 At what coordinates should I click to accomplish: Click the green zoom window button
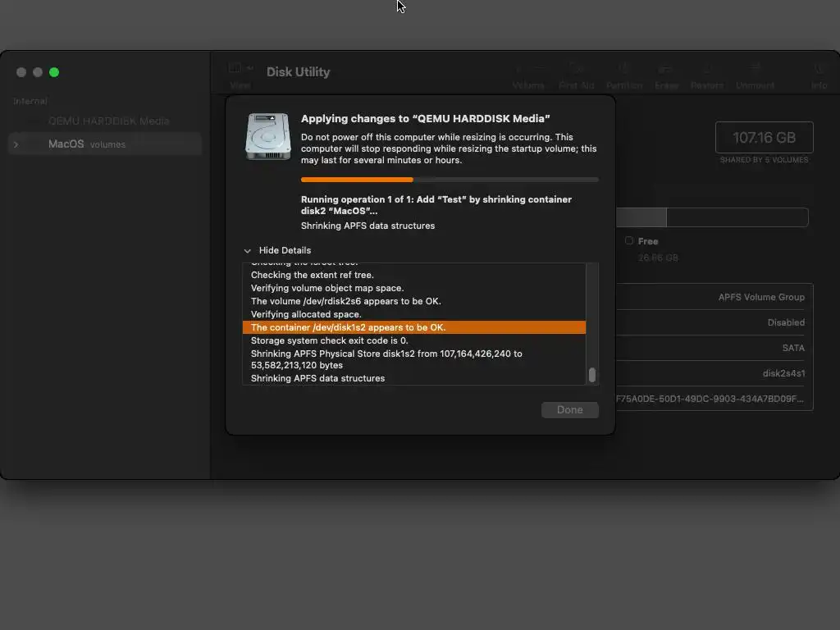click(x=54, y=72)
